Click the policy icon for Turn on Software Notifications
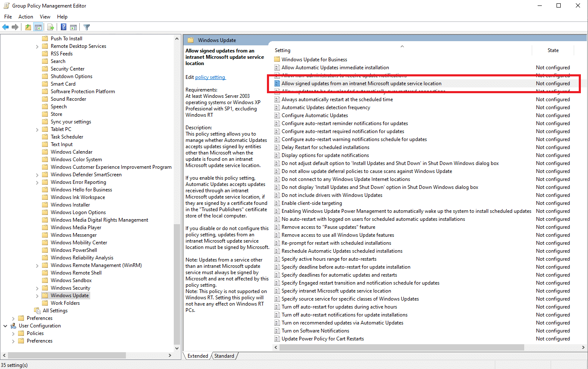The width and height of the screenshot is (588, 369). pos(277,331)
